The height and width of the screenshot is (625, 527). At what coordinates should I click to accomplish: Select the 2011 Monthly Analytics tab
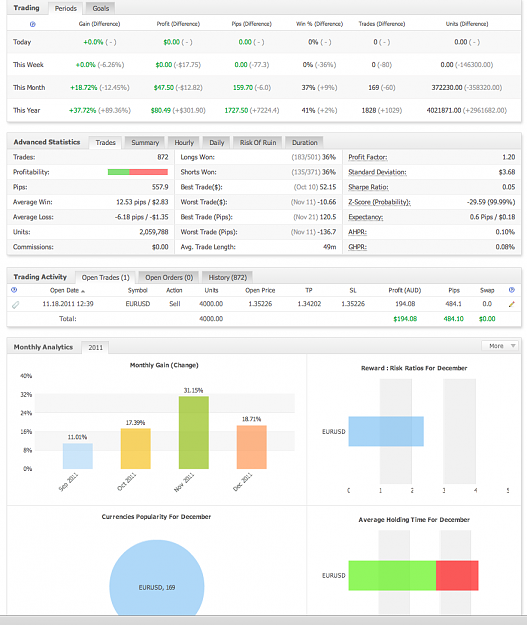[x=95, y=348]
